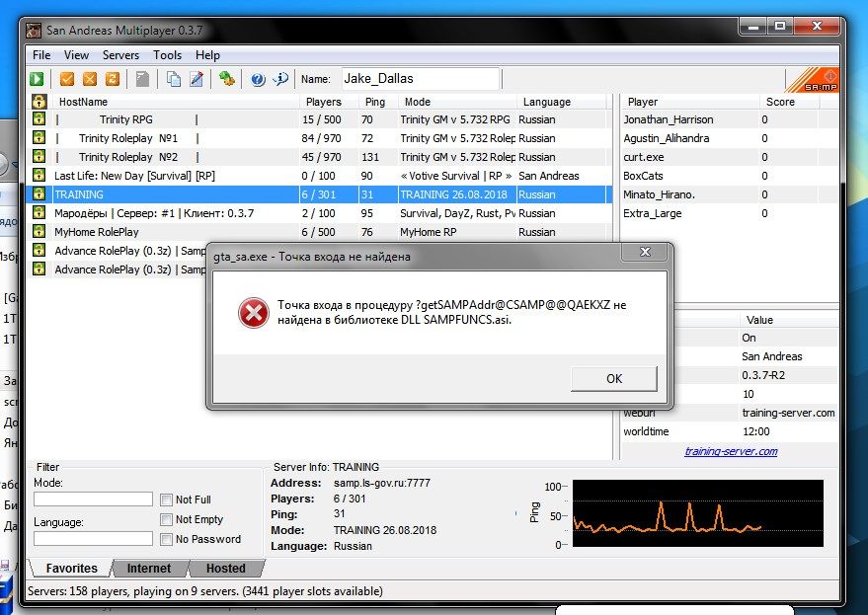
Task: Click the lock icon of MyHome RolePlay row
Action: click(x=39, y=232)
